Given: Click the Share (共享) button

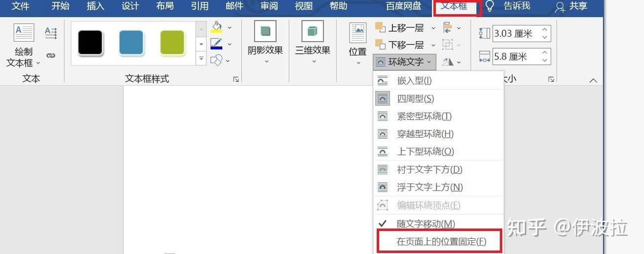Looking at the screenshot, I should (x=571, y=6).
